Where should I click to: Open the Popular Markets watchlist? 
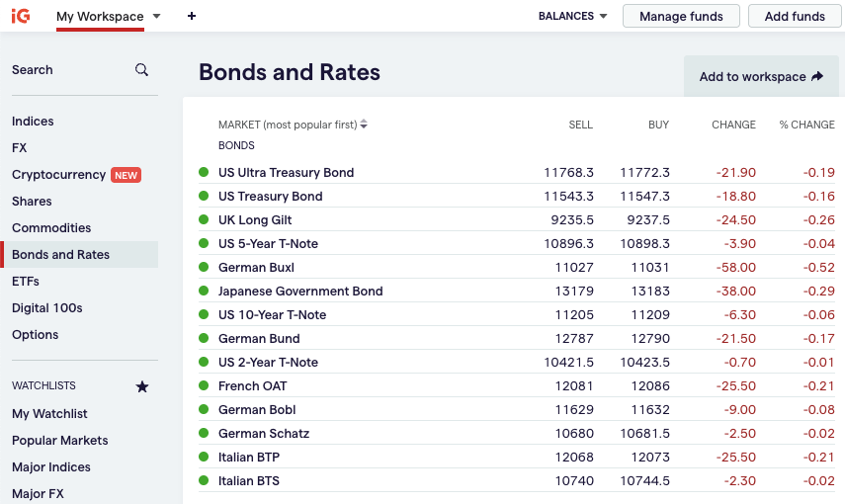pyautogui.click(x=60, y=441)
